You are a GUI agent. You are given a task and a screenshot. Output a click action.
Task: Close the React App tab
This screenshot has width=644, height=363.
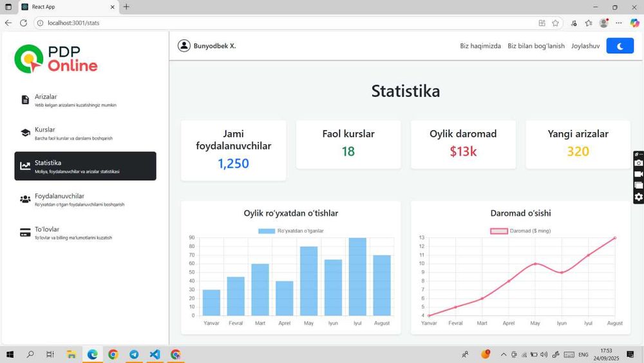coord(113,7)
